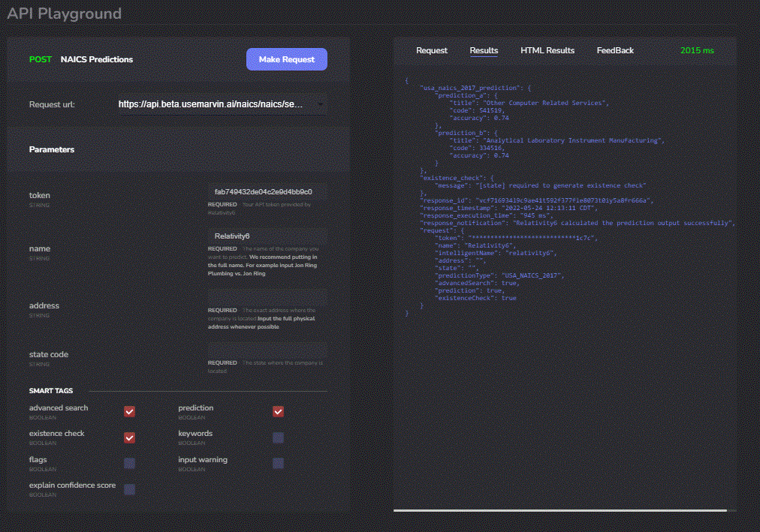Image resolution: width=760 pixels, height=532 pixels.
Task: Click the code 541519 line
Action: tap(478, 110)
